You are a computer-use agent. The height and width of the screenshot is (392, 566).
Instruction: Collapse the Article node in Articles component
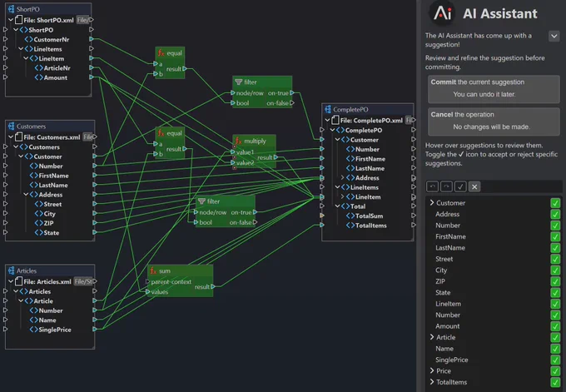click(x=21, y=300)
